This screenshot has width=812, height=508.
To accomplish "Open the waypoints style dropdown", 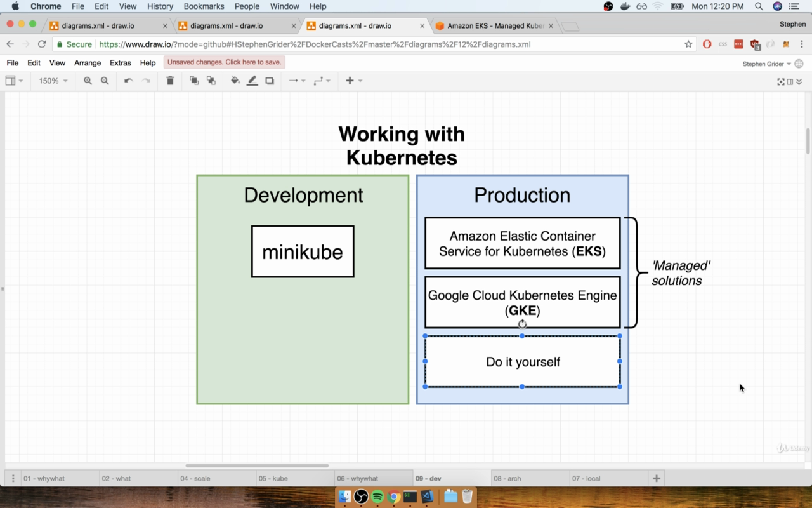I will 322,81.
